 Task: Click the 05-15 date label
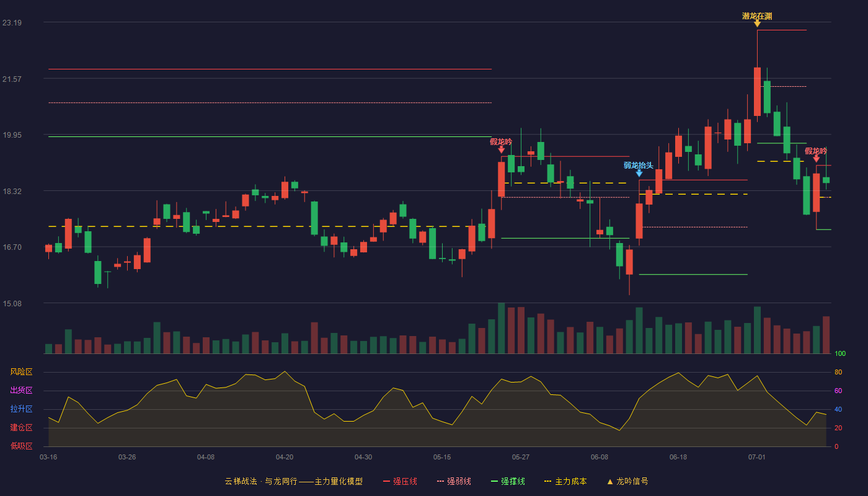pos(442,457)
